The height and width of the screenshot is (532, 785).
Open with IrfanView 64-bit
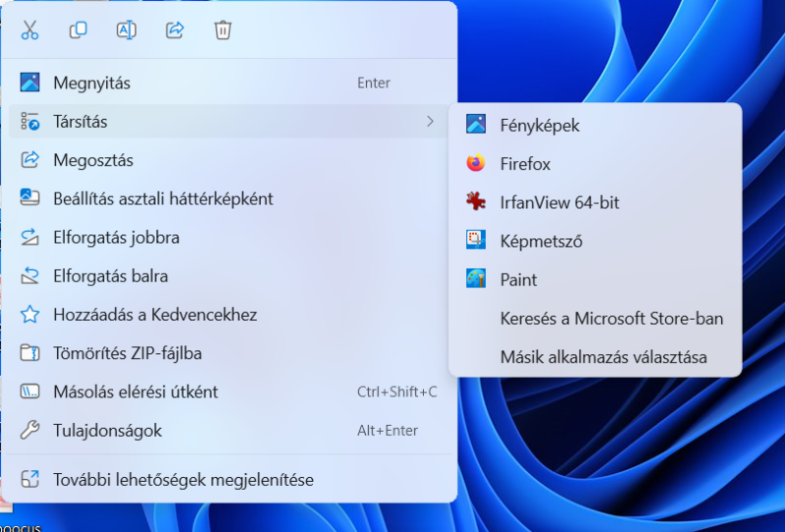tap(596, 202)
